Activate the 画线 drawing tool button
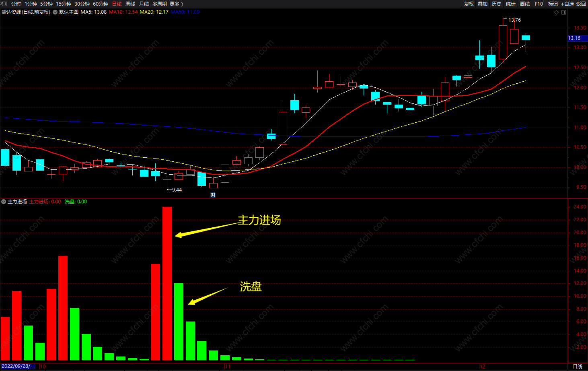 (525, 4)
